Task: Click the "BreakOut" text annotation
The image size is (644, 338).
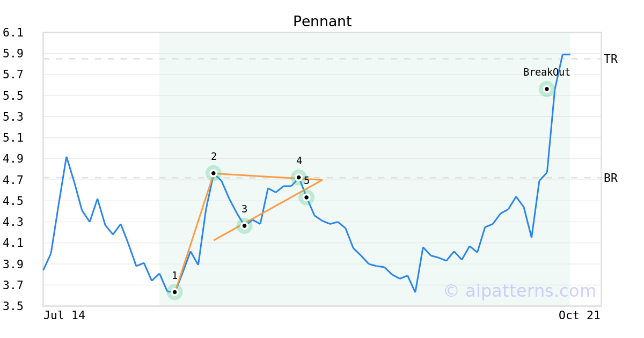Action: coord(546,72)
